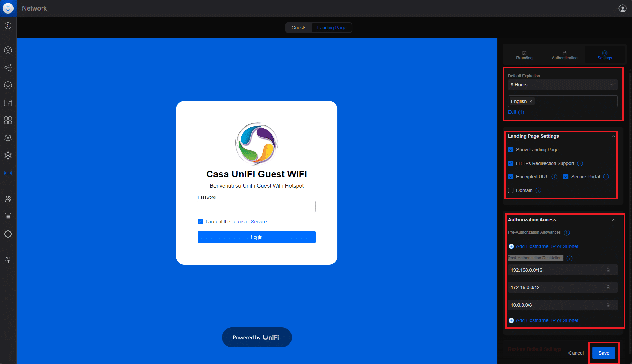Open the user account profile icon
Screen dimensions: 632x364
pos(622,8)
